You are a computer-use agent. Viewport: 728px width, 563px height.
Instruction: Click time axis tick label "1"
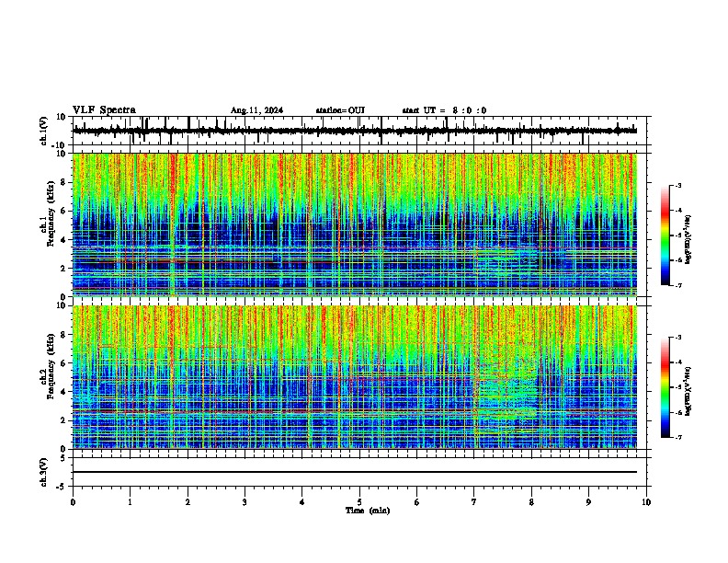[x=131, y=502]
